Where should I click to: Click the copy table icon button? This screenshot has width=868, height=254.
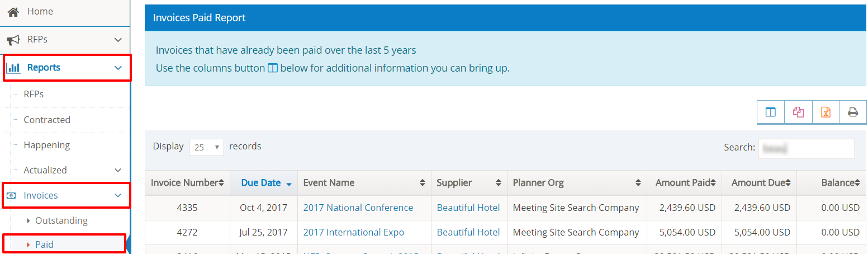(x=798, y=112)
